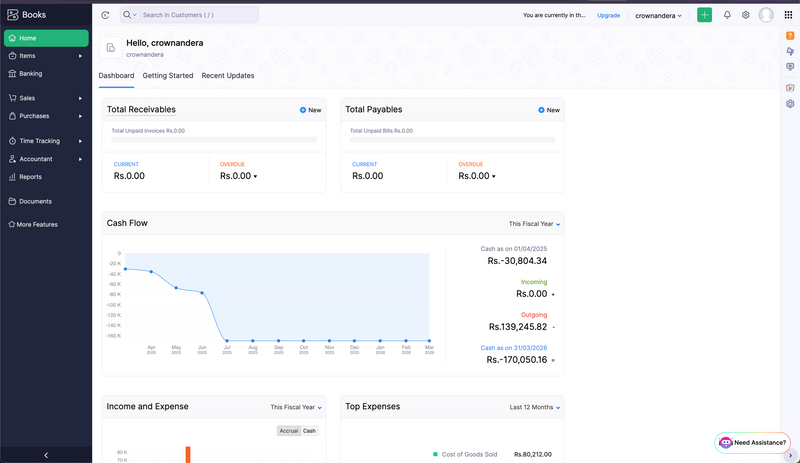Open Cash Flow This Fiscal Year dropdown
Screen dimensions: 800x463
pyautogui.click(x=535, y=224)
